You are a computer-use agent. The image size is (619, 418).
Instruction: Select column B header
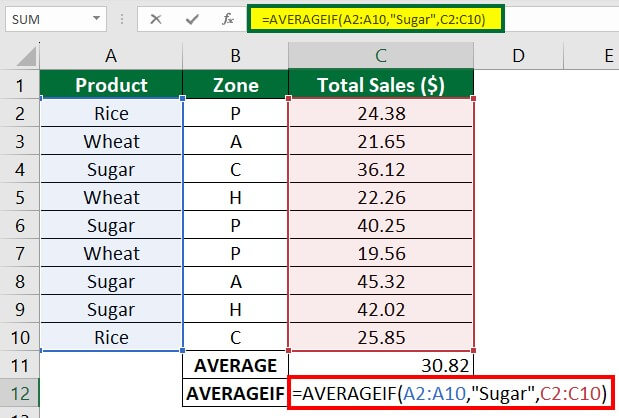[x=236, y=57]
